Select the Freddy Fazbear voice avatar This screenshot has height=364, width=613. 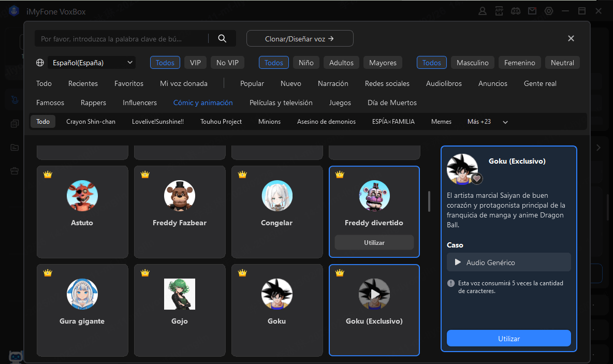point(180,196)
